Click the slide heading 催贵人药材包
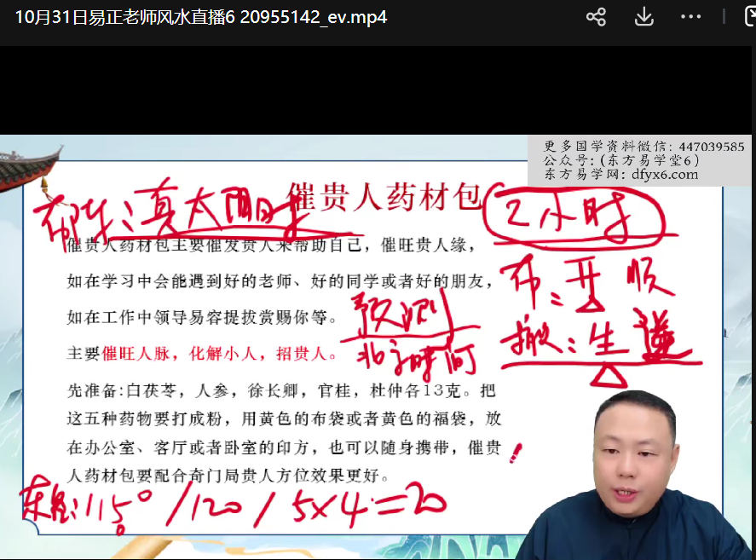 (385, 196)
